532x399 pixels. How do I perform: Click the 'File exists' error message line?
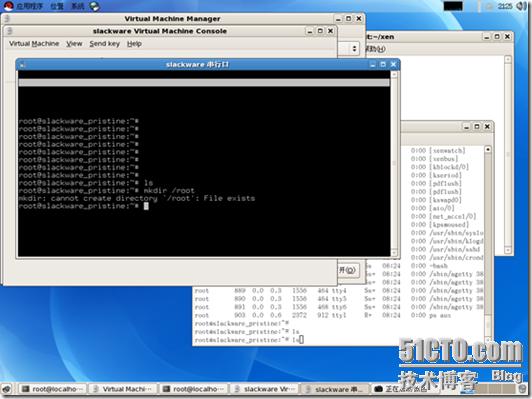click(137, 198)
